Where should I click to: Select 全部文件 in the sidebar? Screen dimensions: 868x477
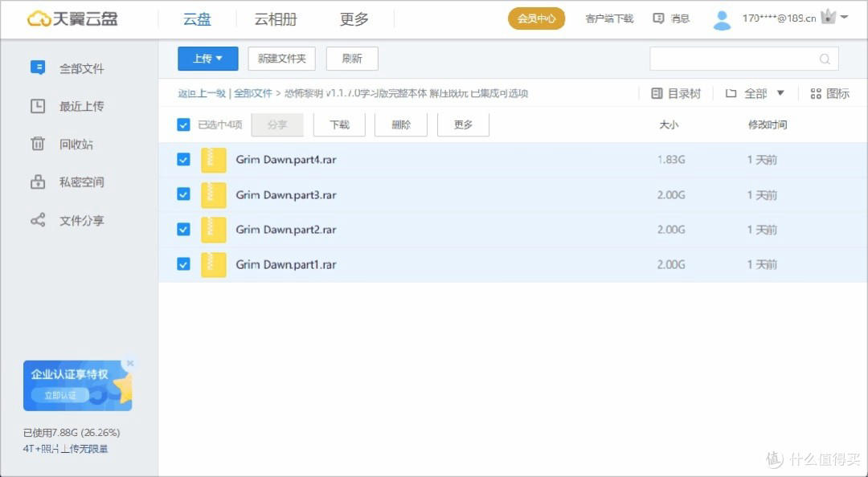pyautogui.click(x=81, y=68)
